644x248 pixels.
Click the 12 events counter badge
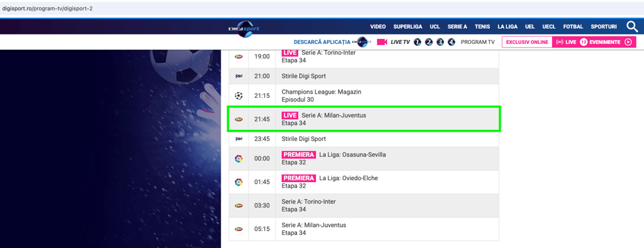[x=584, y=42]
